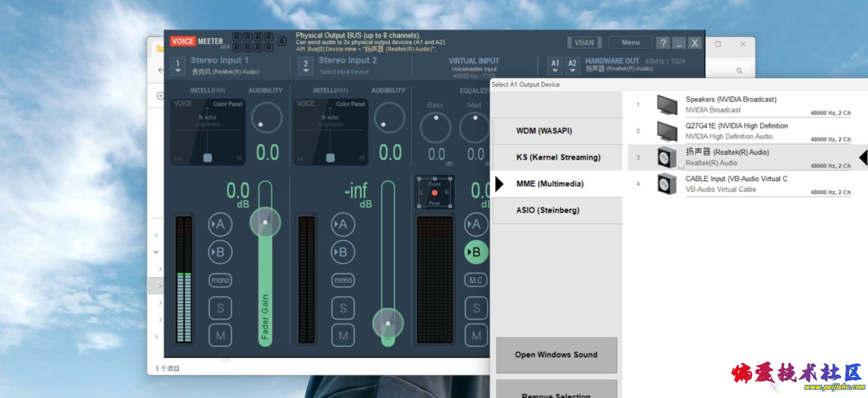Click the VOICEMEETER logo in the header

tap(197, 42)
